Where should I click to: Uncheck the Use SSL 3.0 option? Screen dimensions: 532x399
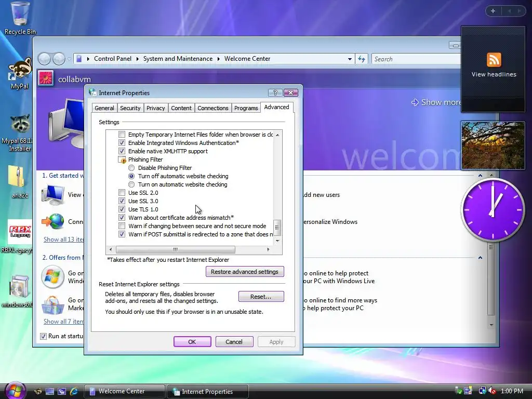(122, 201)
